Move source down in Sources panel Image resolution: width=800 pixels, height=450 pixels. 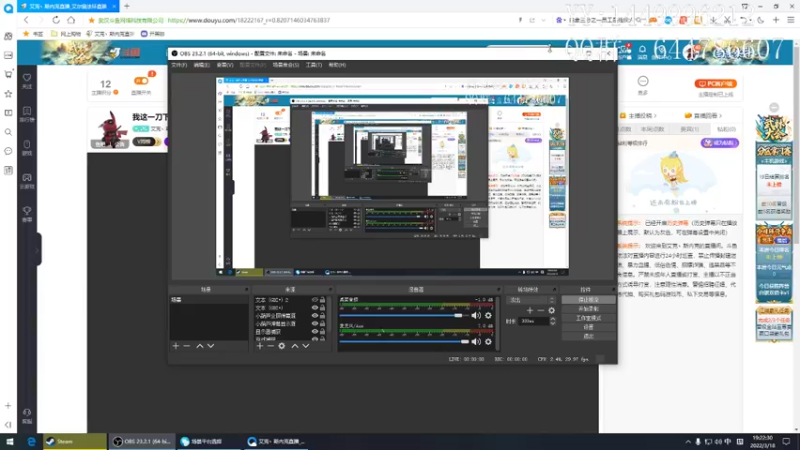306,346
